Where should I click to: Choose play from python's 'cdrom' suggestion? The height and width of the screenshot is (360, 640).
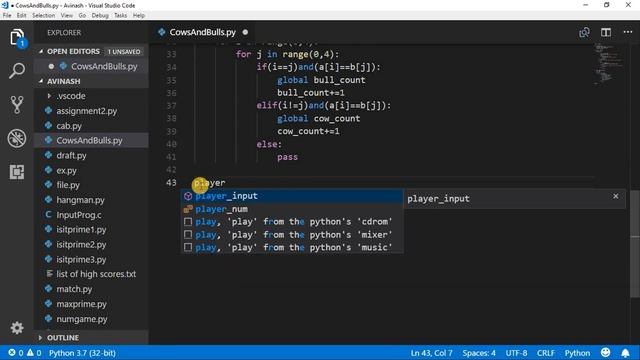(x=292, y=222)
